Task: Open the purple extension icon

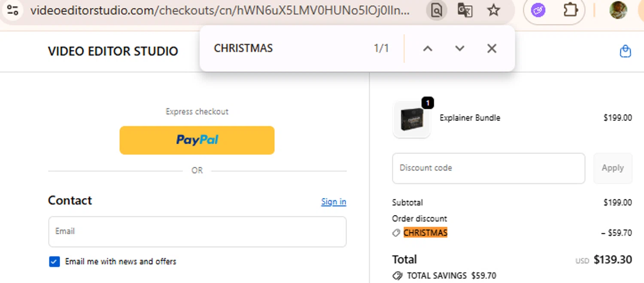Action: point(538,10)
